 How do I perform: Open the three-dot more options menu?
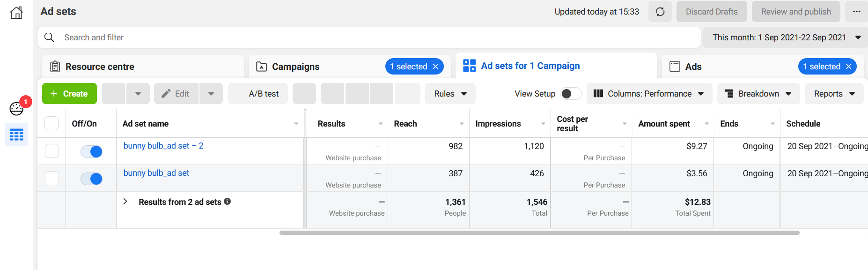[856, 12]
